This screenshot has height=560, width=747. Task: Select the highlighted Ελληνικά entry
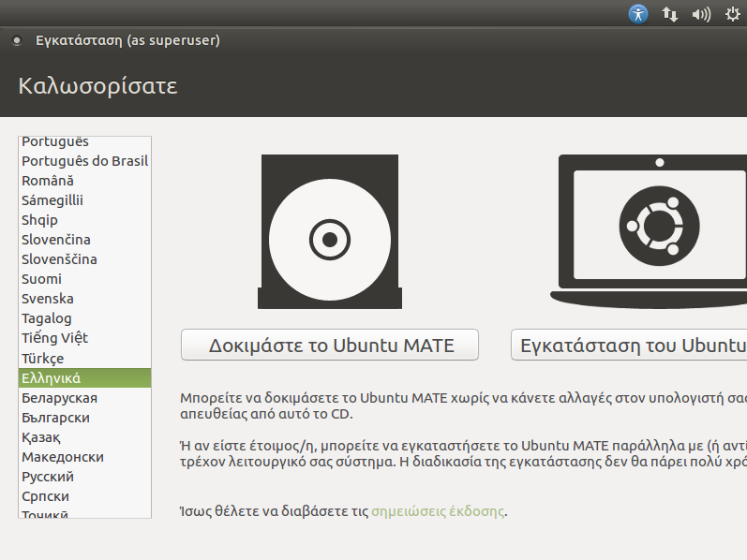click(52, 378)
